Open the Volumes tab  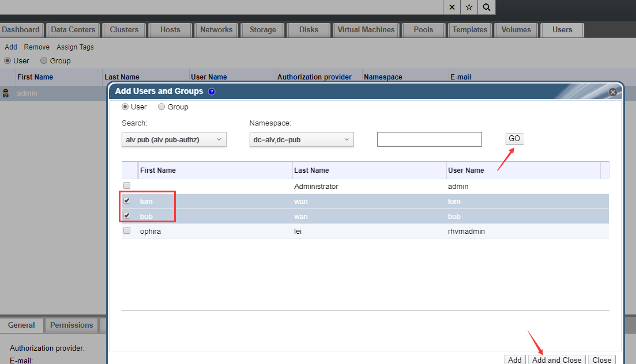pos(516,30)
